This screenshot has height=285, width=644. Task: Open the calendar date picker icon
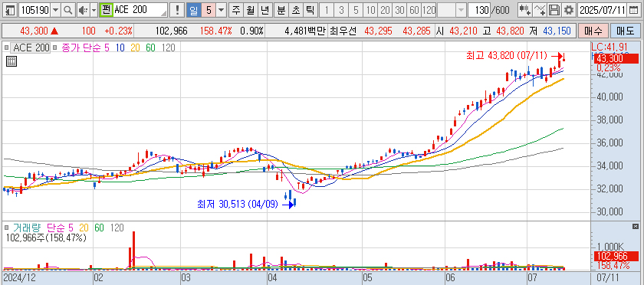635,10
